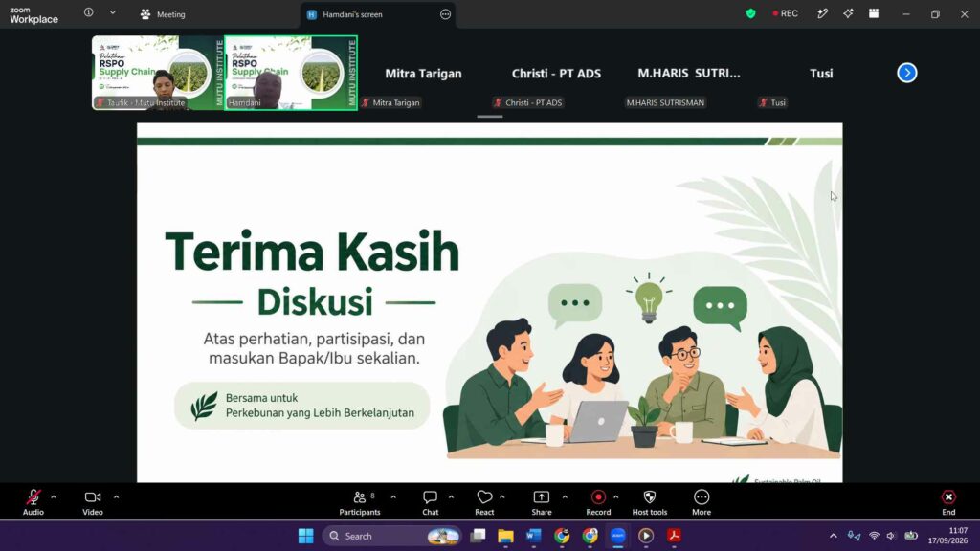This screenshot has width=980, height=551.
Task: Expand the audio options arrow
Action: click(54, 497)
